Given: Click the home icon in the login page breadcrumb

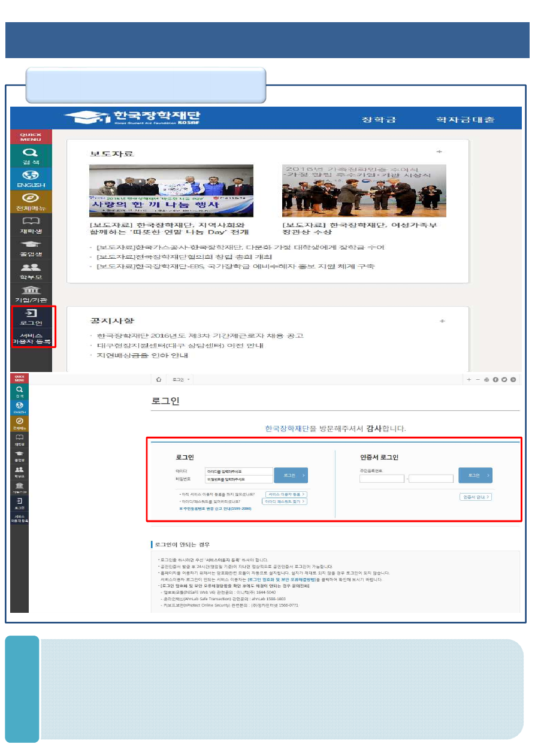Looking at the screenshot, I should 158,379.
